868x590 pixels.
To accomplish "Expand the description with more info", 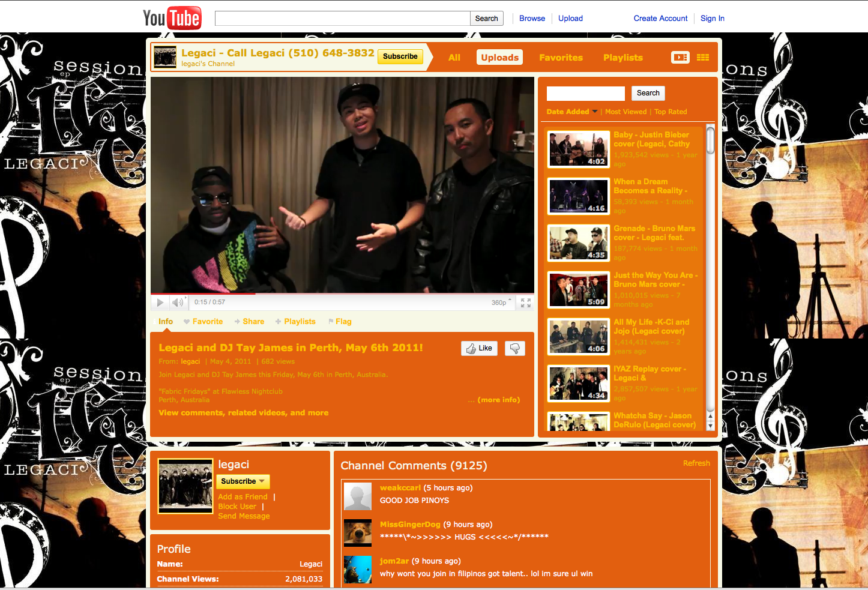I will click(x=498, y=400).
